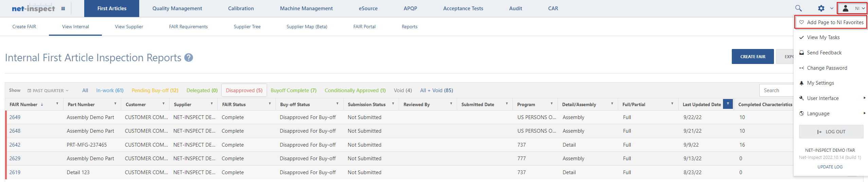Image resolution: width=868 pixels, height=182 pixels.
Task: Open Detail/Assembly column filter
Action: point(612,103)
